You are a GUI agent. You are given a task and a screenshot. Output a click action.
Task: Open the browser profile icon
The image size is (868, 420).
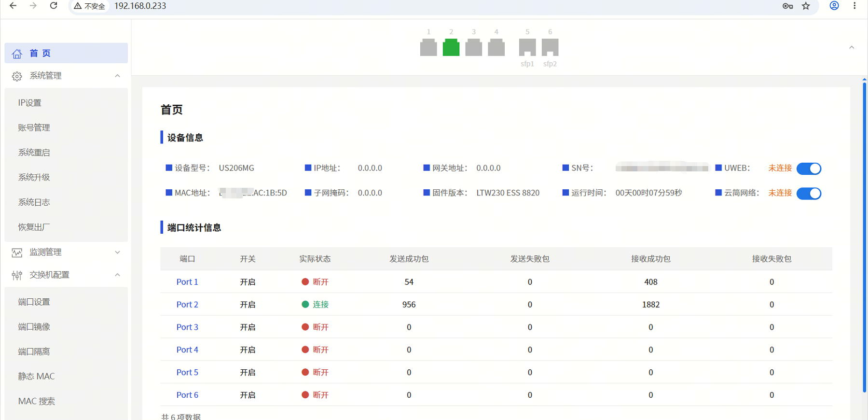coord(834,6)
